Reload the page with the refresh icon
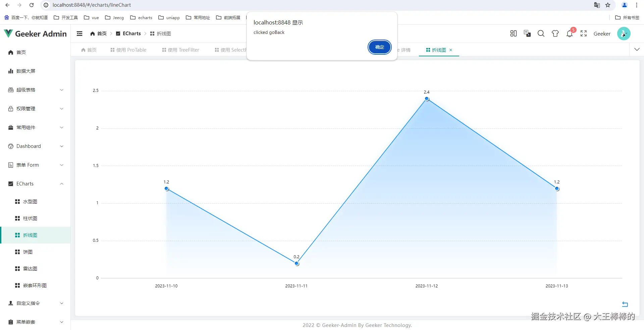The image size is (644, 330). tap(32, 5)
